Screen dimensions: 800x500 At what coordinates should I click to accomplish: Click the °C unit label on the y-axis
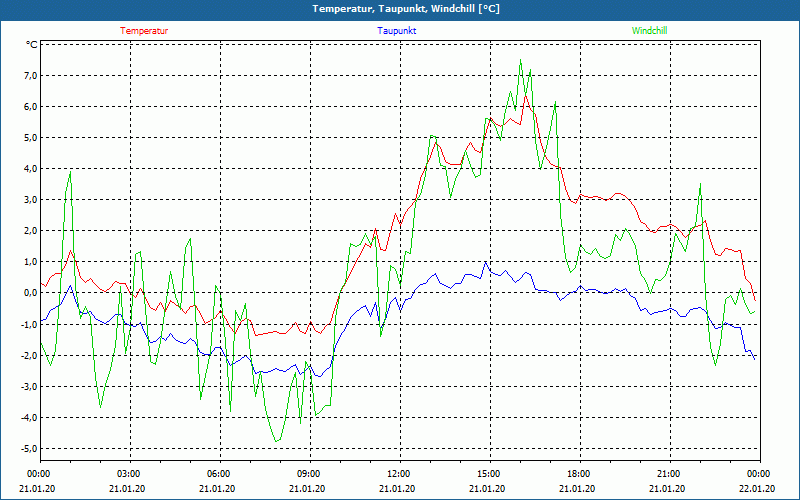pos(31,45)
